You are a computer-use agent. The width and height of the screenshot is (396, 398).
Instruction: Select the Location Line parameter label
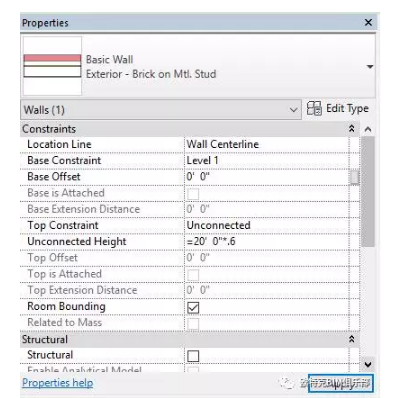click(59, 144)
